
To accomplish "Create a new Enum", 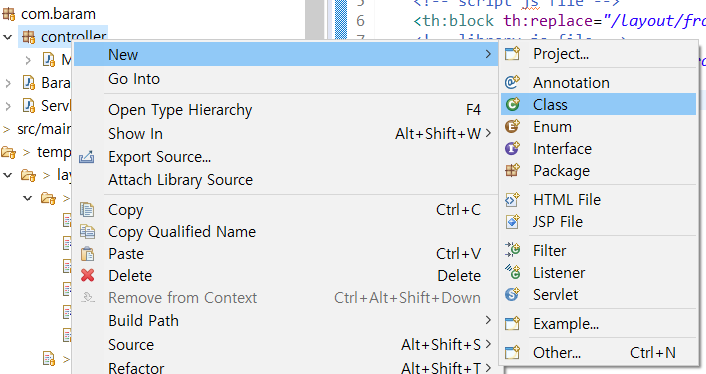I will pos(598,126).
